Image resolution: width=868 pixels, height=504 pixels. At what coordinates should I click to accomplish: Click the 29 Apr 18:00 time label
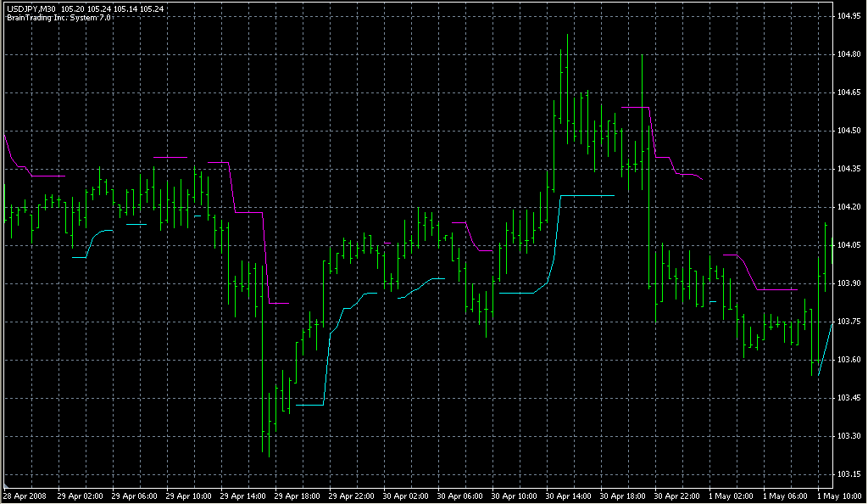point(297,496)
